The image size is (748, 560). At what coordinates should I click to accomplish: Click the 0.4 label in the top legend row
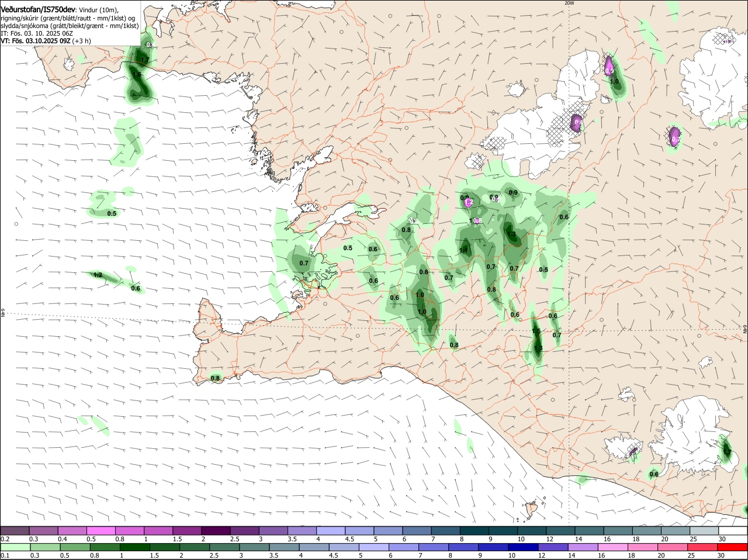(63, 539)
